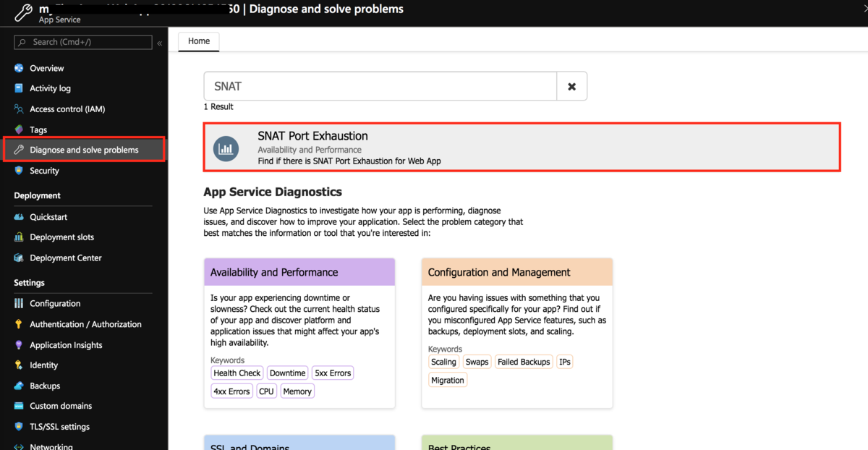
Task: Click the Diagnose and solve problems wrench icon
Action: (x=20, y=150)
